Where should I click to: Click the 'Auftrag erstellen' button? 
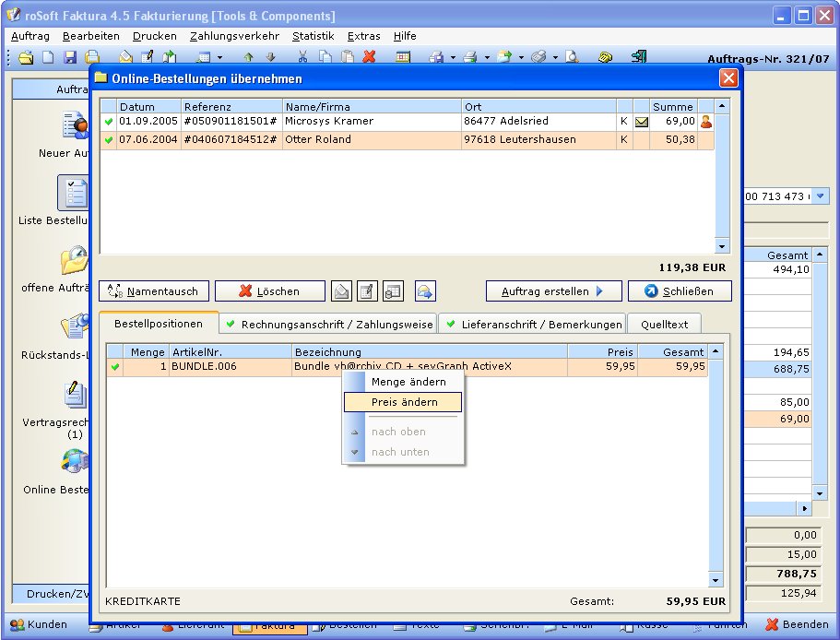coord(553,291)
